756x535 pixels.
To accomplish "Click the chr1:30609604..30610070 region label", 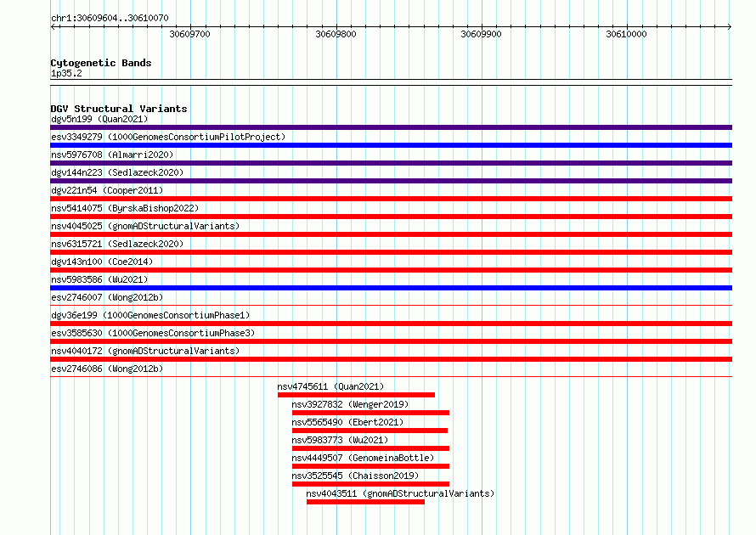I will point(110,18).
